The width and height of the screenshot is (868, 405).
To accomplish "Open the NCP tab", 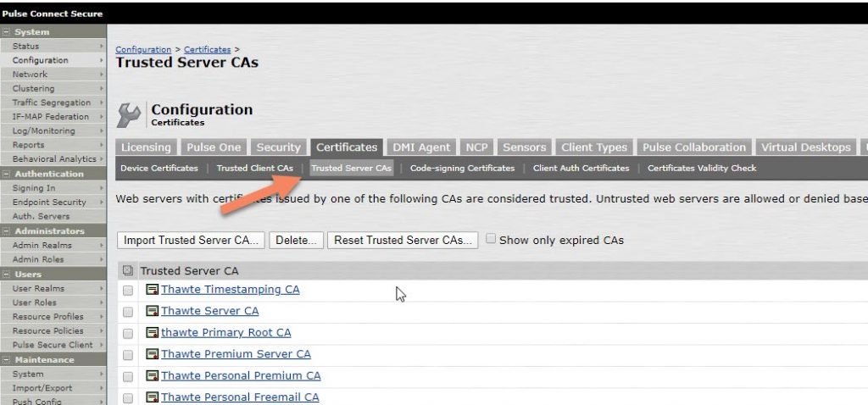I will click(476, 147).
